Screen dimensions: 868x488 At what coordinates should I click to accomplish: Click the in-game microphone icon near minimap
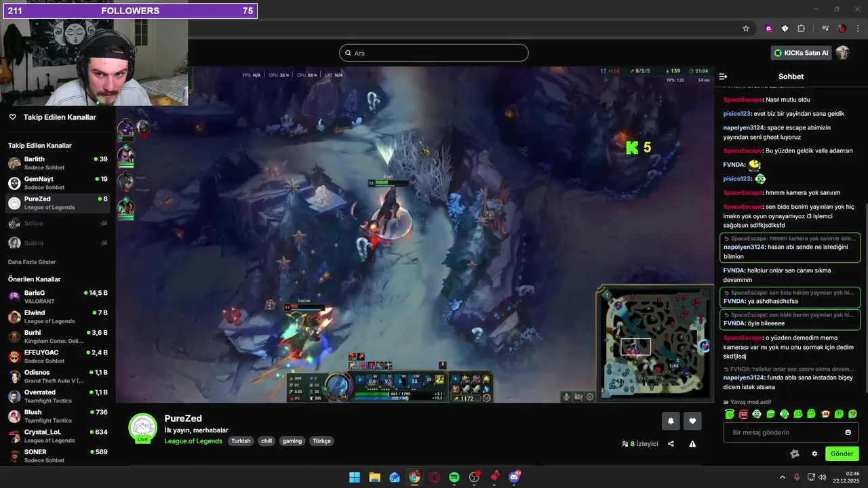coord(566,396)
